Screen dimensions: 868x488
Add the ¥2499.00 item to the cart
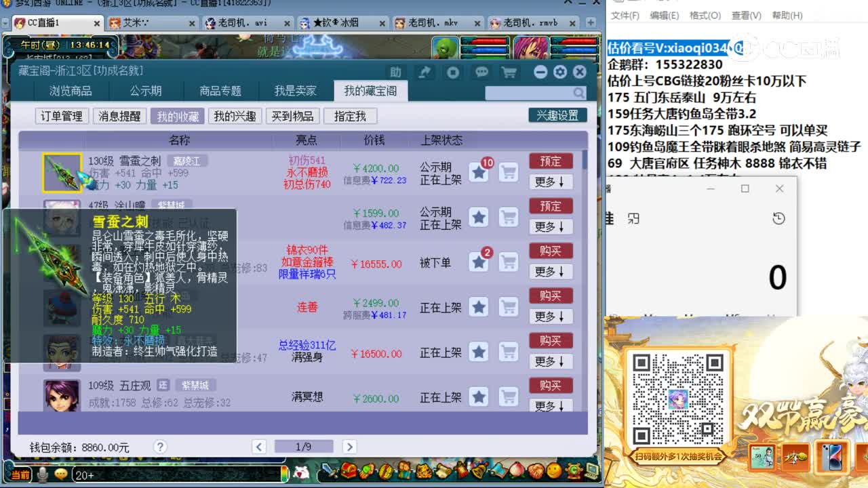[509, 308]
